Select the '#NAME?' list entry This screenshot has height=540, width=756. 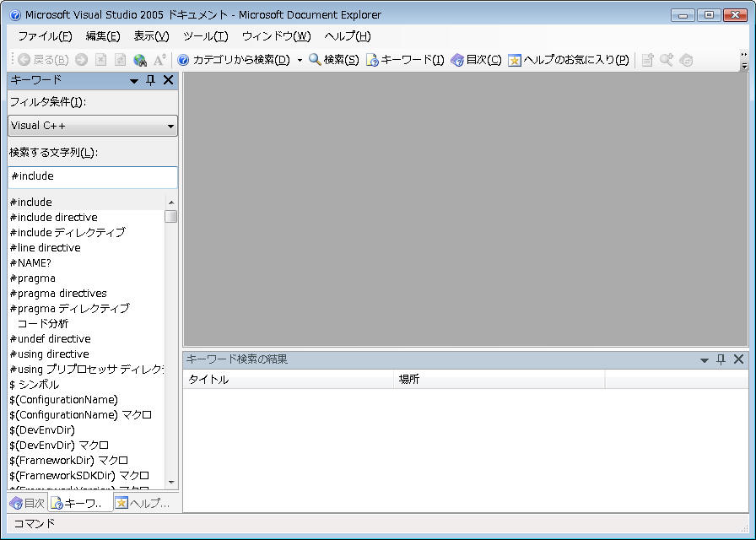click(87, 262)
